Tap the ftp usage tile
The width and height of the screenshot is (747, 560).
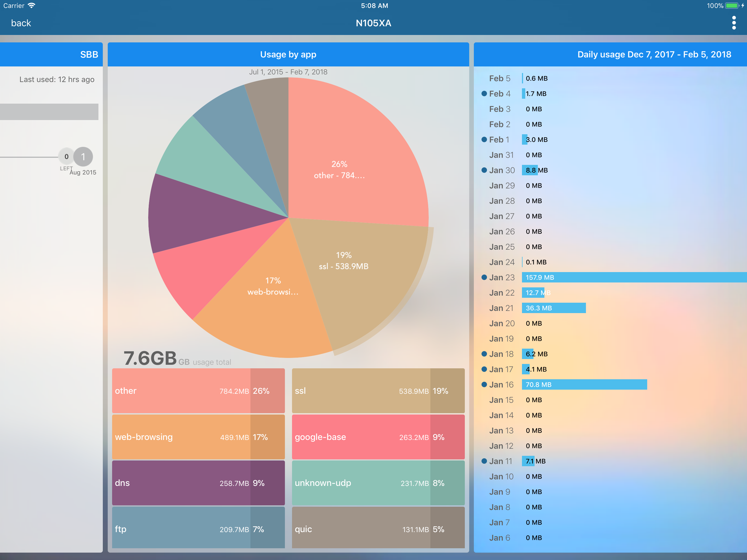click(198, 528)
